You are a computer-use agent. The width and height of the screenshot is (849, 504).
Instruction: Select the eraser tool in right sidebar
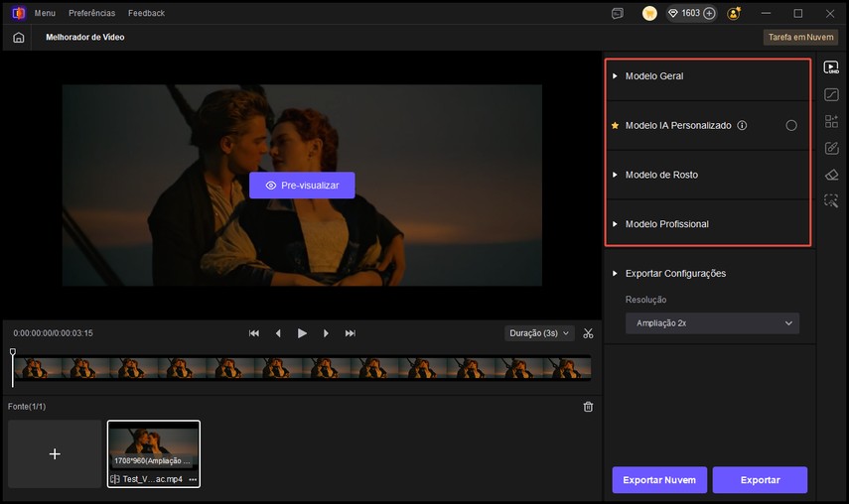click(831, 175)
